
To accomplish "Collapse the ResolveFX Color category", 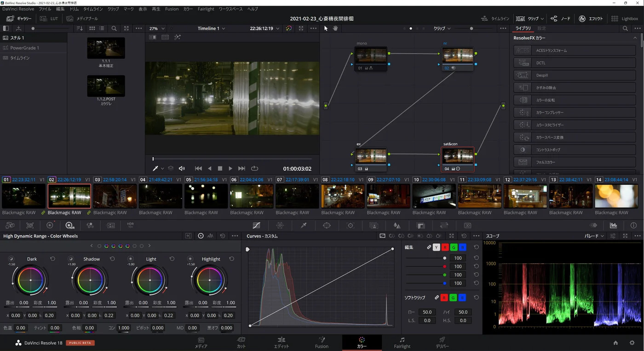I will click(x=635, y=38).
